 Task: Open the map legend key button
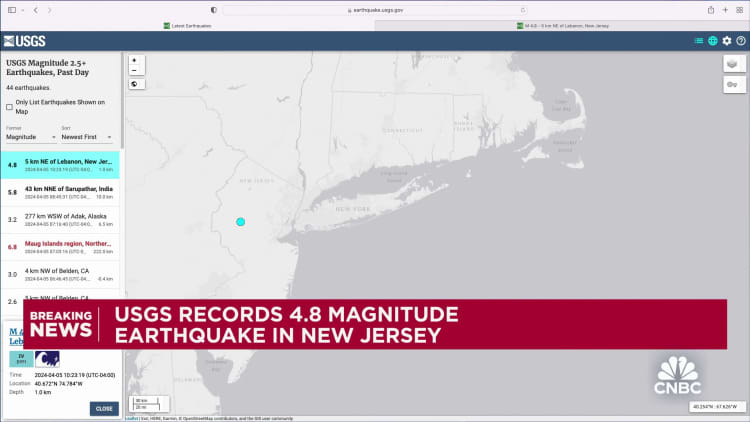click(x=733, y=85)
